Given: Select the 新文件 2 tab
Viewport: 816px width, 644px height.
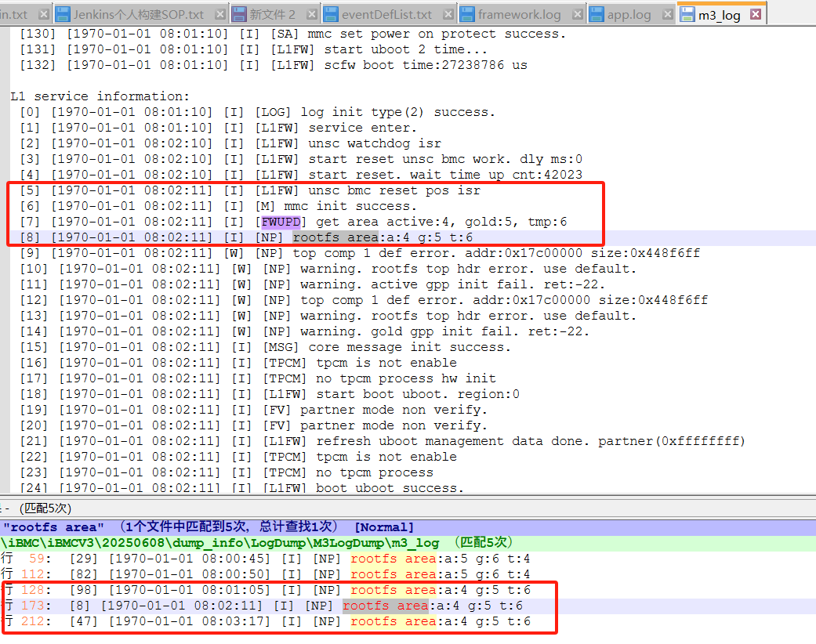Looking at the screenshot, I should pos(272,14).
